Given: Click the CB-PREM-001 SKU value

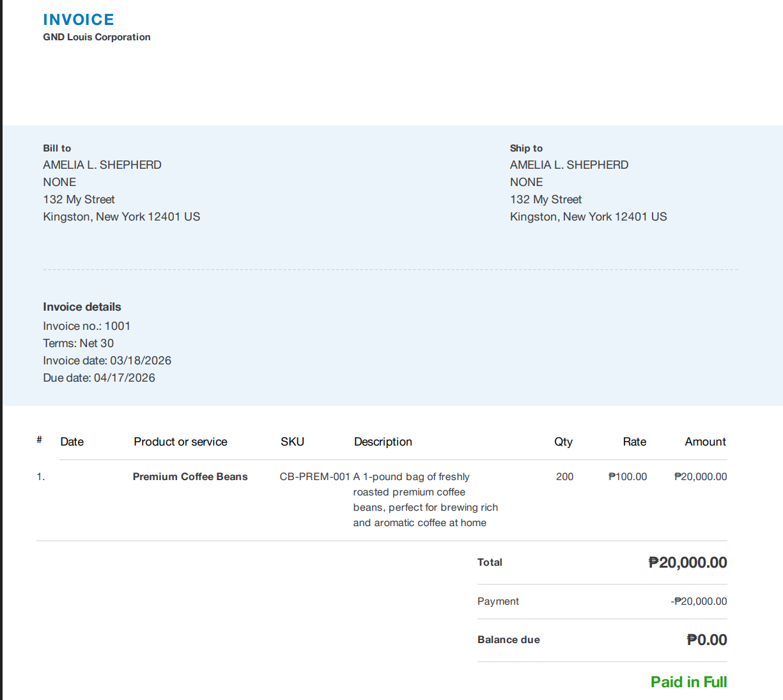Looking at the screenshot, I should point(314,477).
